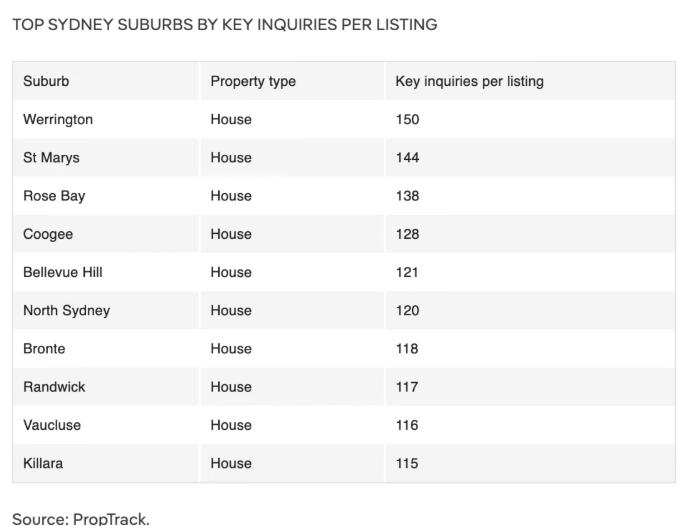Click the Randwick suburb cell
Screen dimensions: 685x526
point(54,387)
